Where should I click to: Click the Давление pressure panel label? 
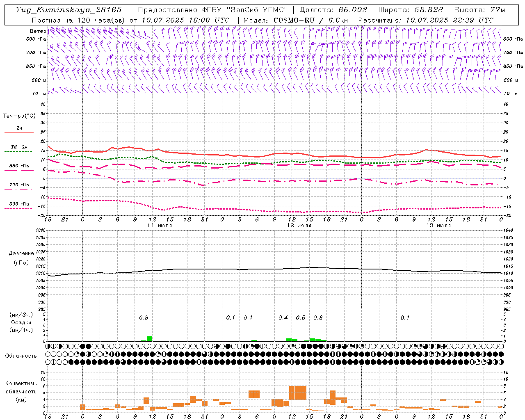point(21,253)
